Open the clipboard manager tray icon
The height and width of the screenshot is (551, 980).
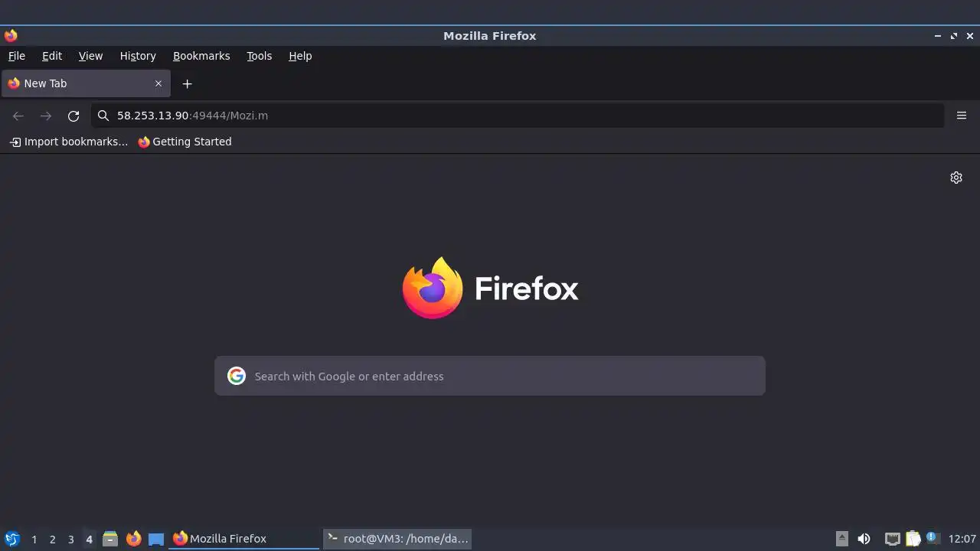click(913, 539)
